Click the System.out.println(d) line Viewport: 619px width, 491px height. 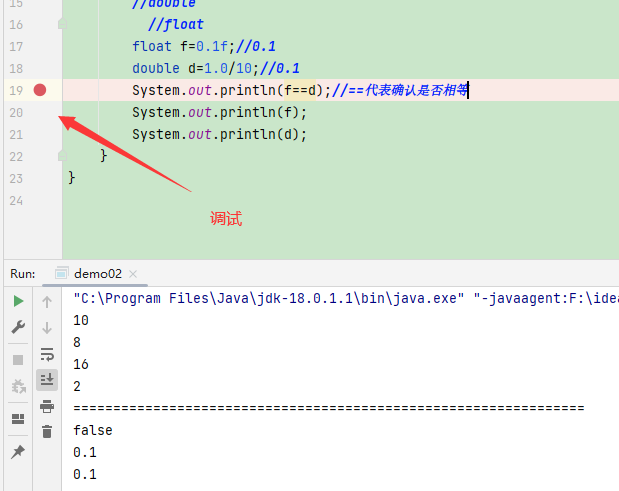(219, 135)
